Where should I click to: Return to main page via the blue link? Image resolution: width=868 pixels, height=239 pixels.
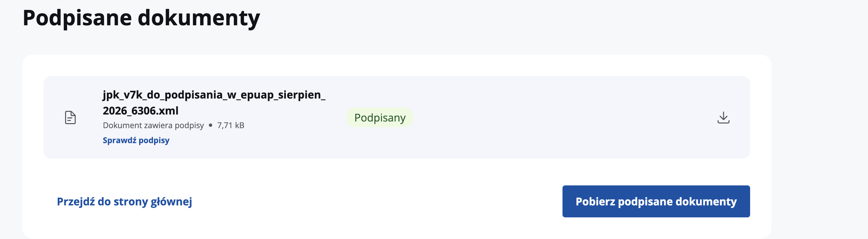[x=124, y=201]
